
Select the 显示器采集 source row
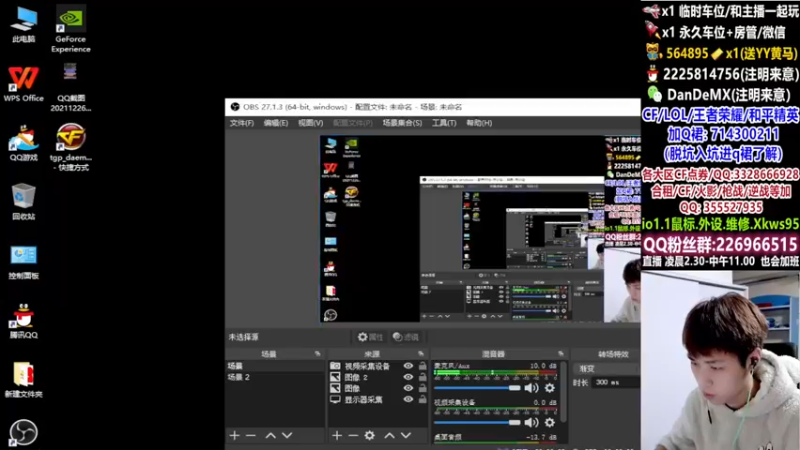(x=378, y=399)
